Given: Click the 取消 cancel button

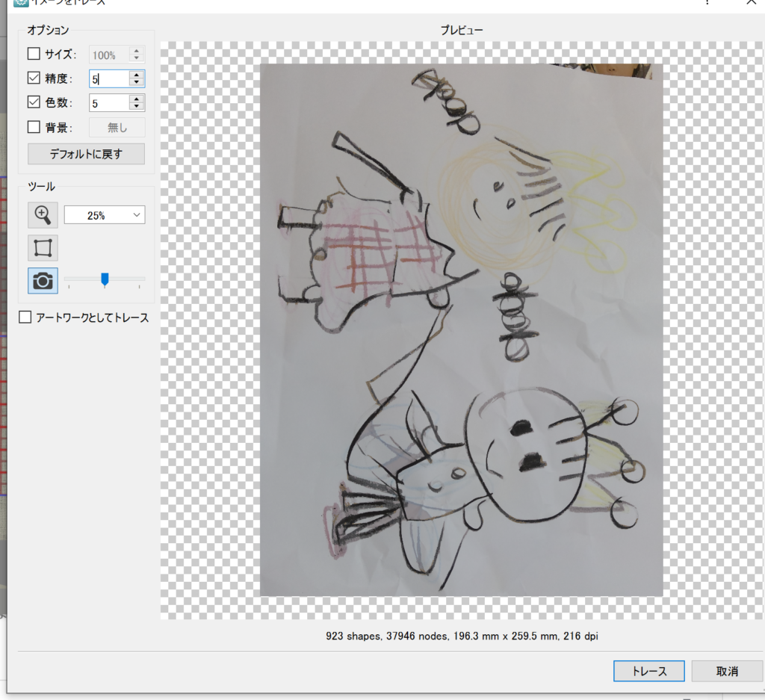Looking at the screenshot, I should pyautogui.click(x=726, y=671).
